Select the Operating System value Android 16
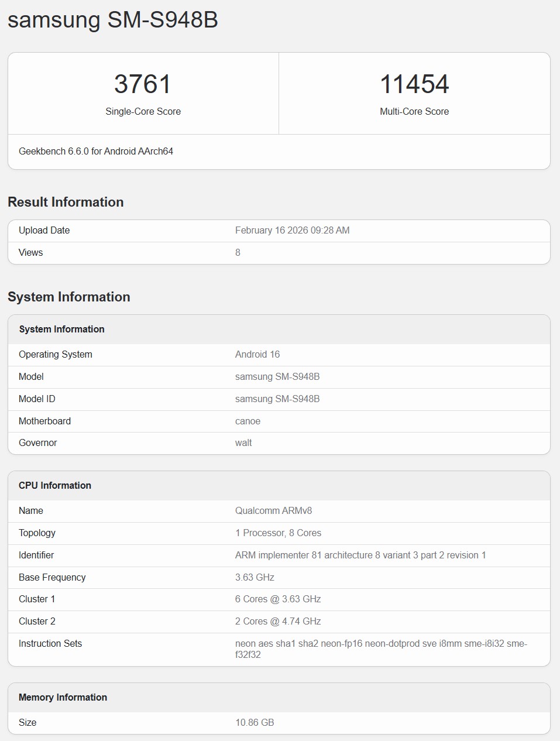Viewport: 560px width, 741px height. pyautogui.click(x=257, y=354)
